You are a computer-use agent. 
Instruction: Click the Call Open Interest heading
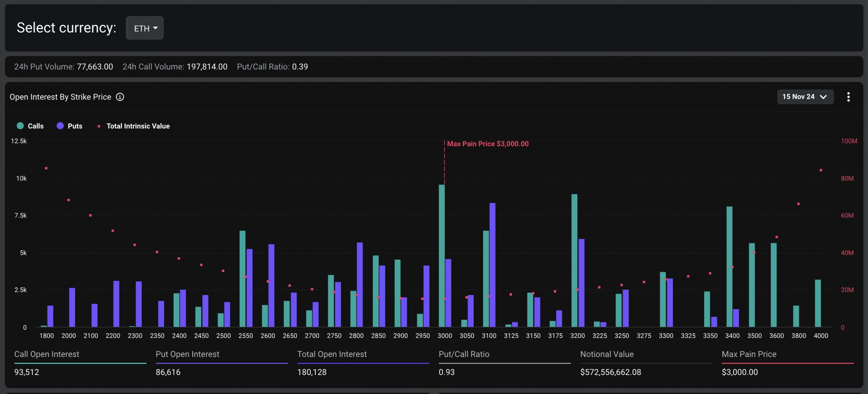pos(47,354)
